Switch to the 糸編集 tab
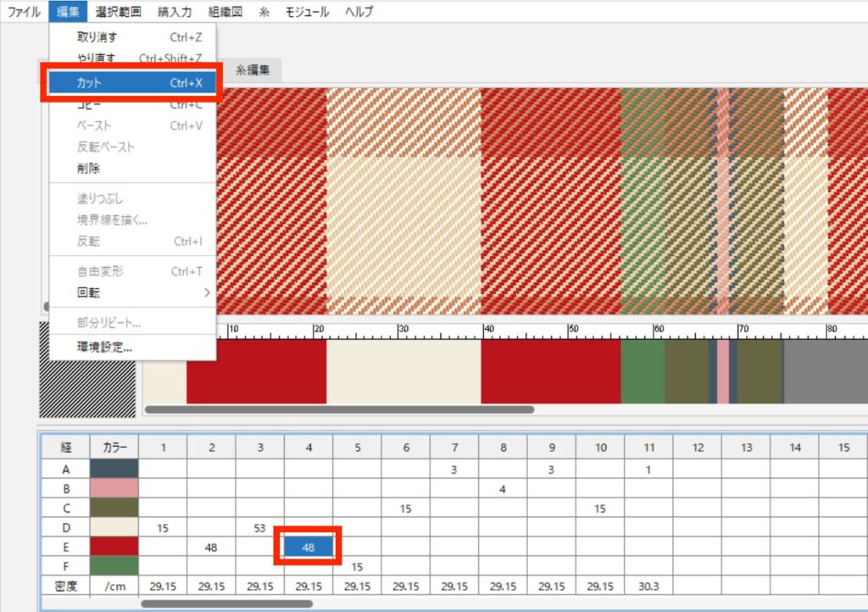 point(253,70)
